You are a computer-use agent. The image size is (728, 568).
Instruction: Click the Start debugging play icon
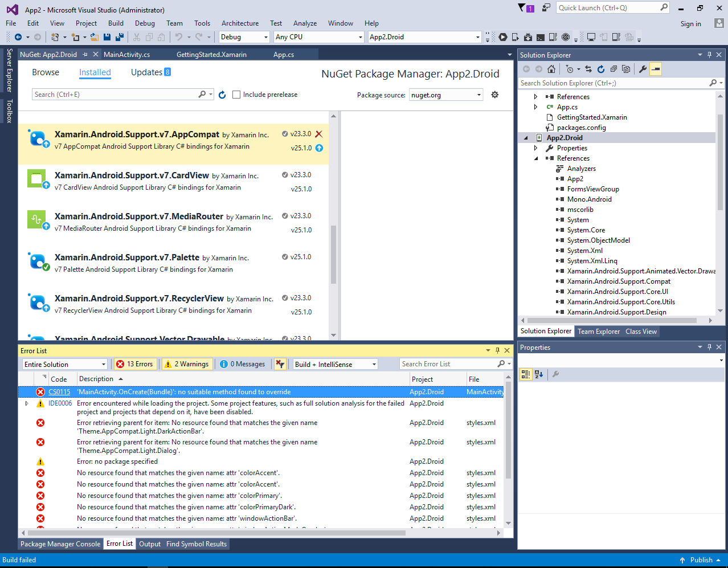[x=503, y=37]
